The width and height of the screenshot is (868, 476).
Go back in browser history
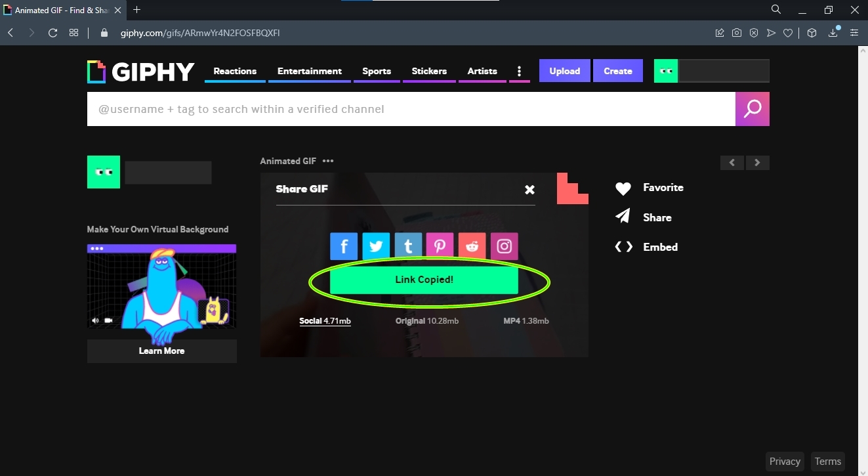click(x=10, y=33)
